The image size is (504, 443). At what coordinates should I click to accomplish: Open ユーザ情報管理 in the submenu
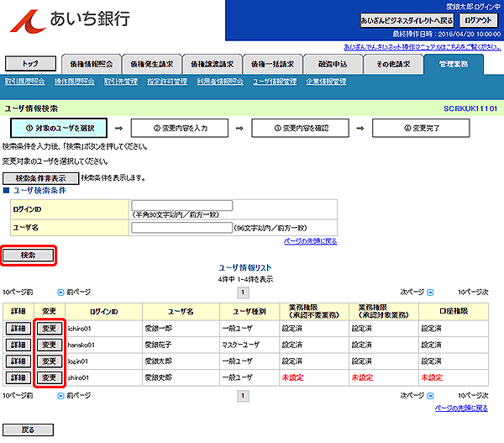point(275,82)
